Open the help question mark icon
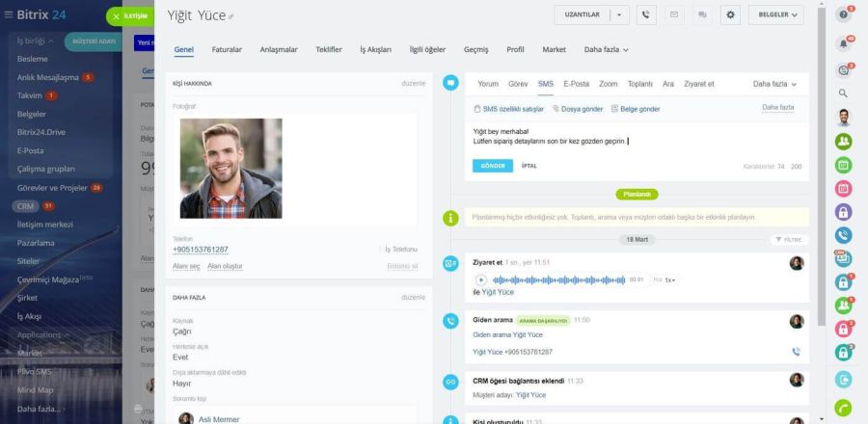 [843, 14]
